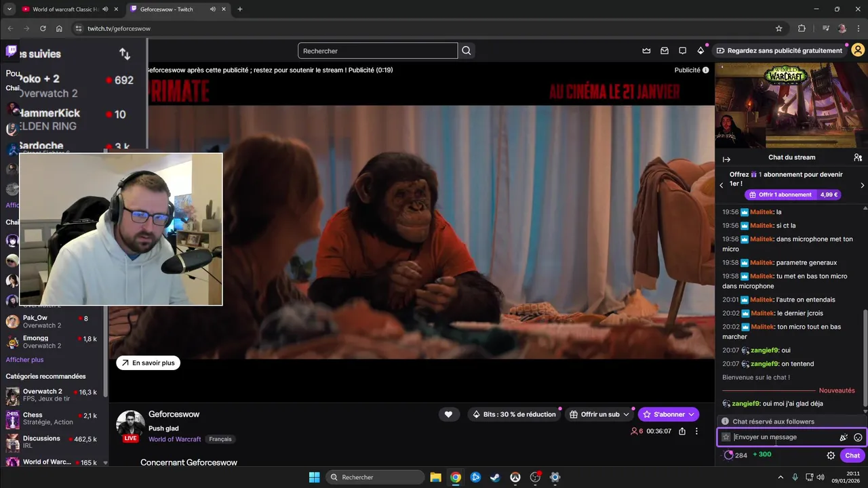Screen dimensions: 868x488
Task: Mute the Geforceswow Twitch tab audio
Action: point(213,9)
